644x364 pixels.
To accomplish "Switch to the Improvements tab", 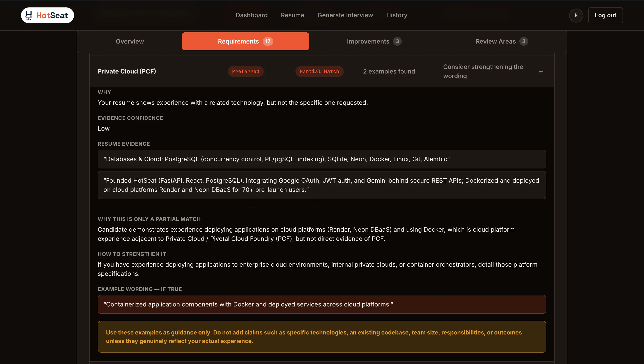I will [x=374, y=41].
